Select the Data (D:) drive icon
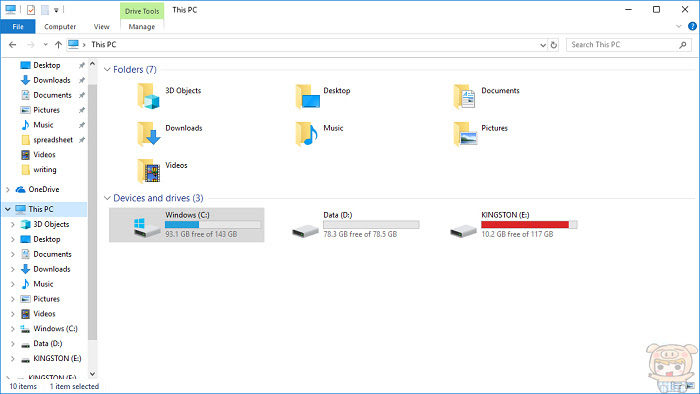The height and width of the screenshot is (394, 700). [305, 231]
